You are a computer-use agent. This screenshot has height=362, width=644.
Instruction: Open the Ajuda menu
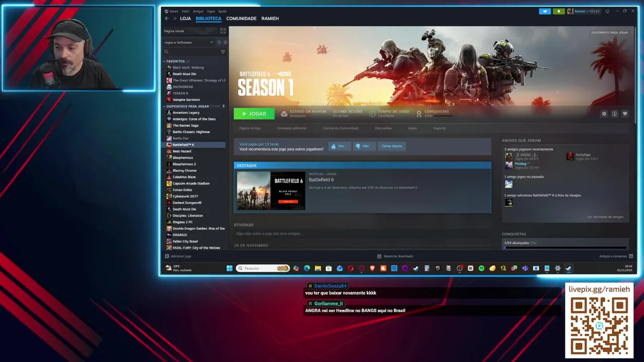pyautogui.click(x=222, y=11)
